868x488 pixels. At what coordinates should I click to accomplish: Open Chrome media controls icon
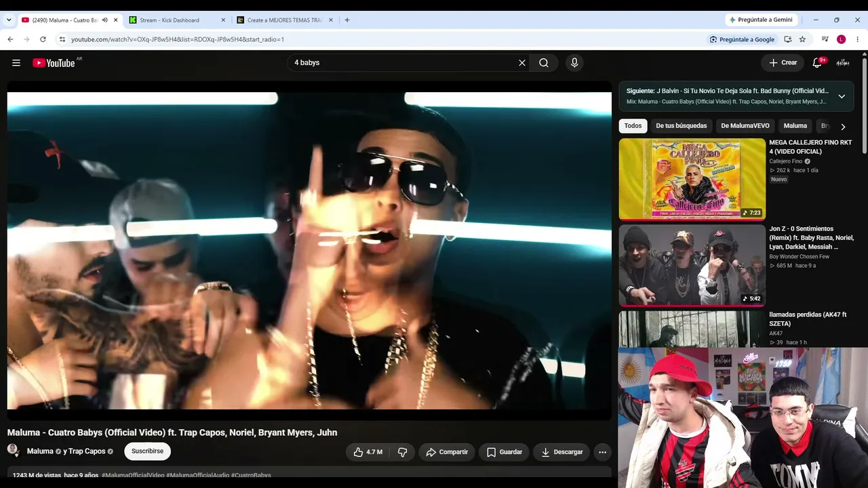click(825, 39)
